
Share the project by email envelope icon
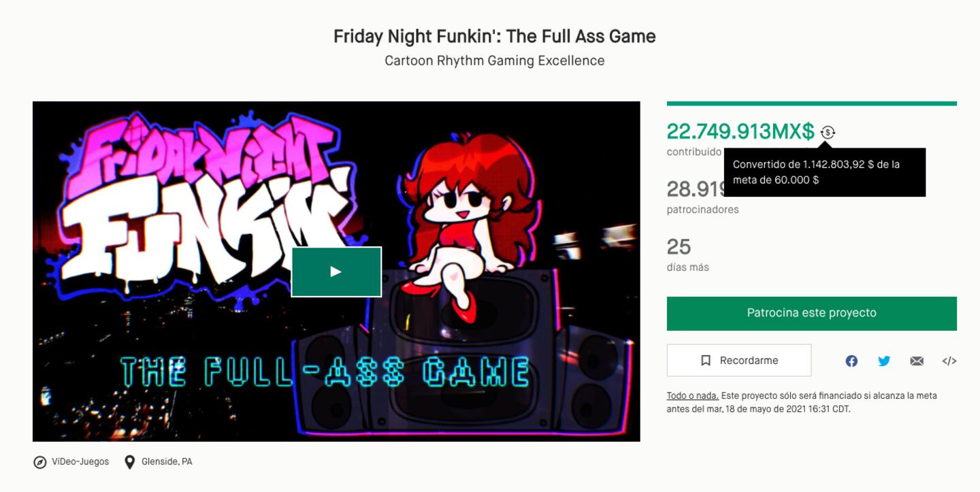(x=917, y=361)
